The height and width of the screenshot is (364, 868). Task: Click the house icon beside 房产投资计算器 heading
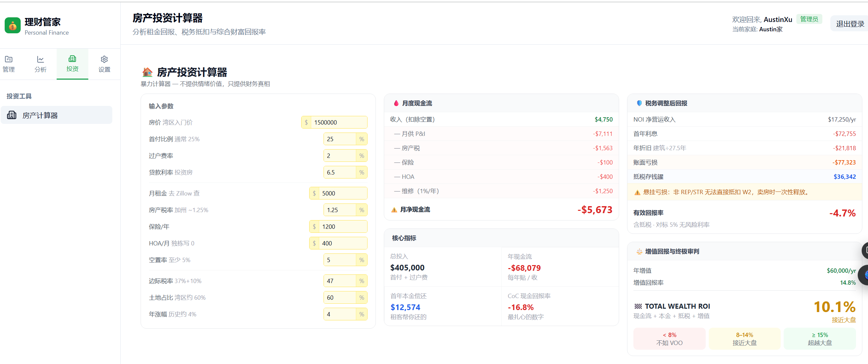coord(147,71)
